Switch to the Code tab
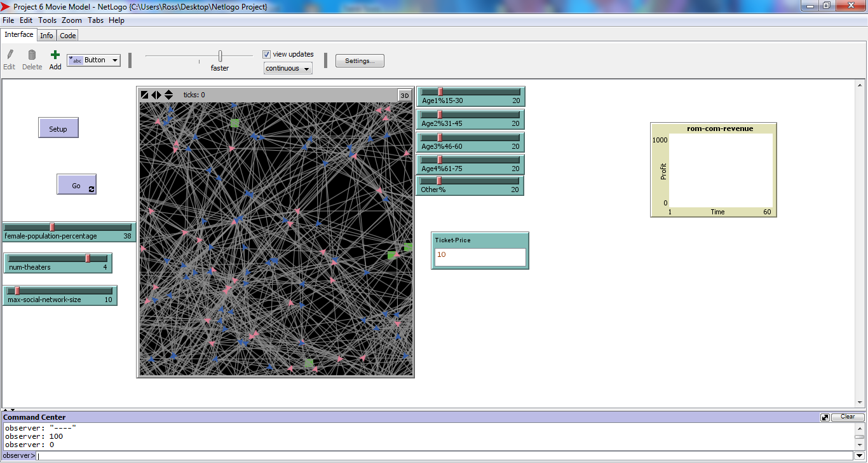 pos(68,36)
